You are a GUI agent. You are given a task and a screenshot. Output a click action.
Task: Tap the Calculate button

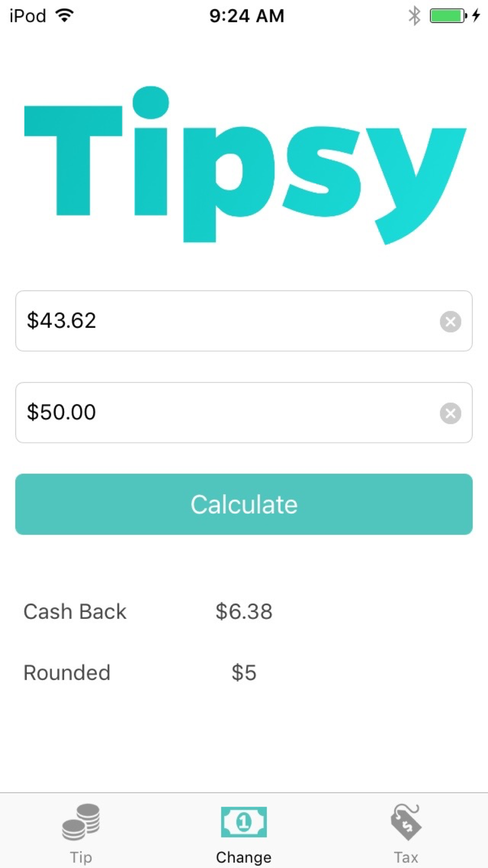(244, 504)
